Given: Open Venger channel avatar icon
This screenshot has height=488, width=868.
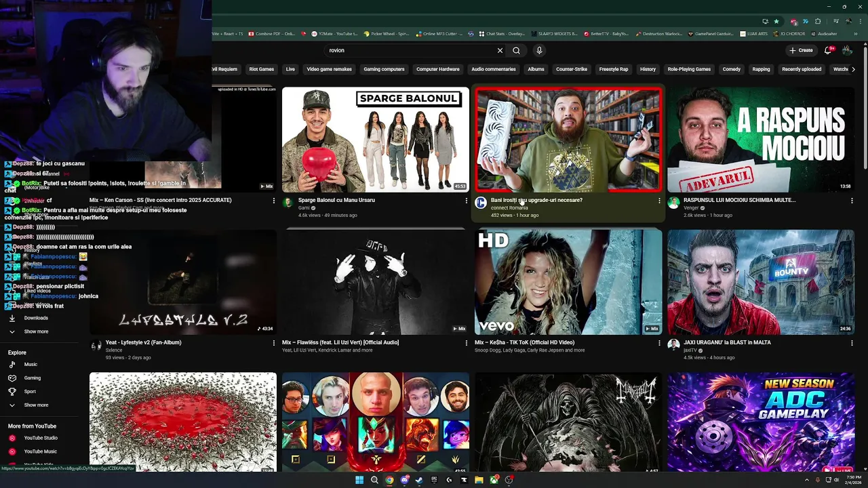Looking at the screenshot, I should coord(673,203).
